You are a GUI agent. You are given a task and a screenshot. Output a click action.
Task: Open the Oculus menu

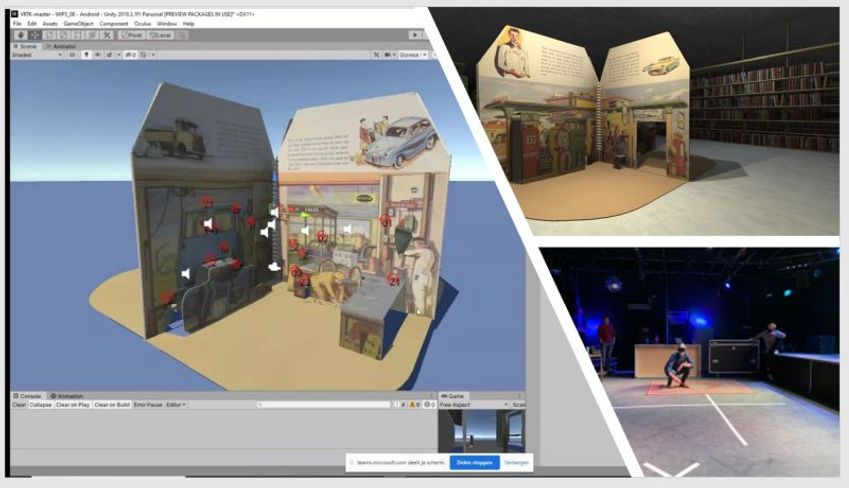(x=142, y=24)
